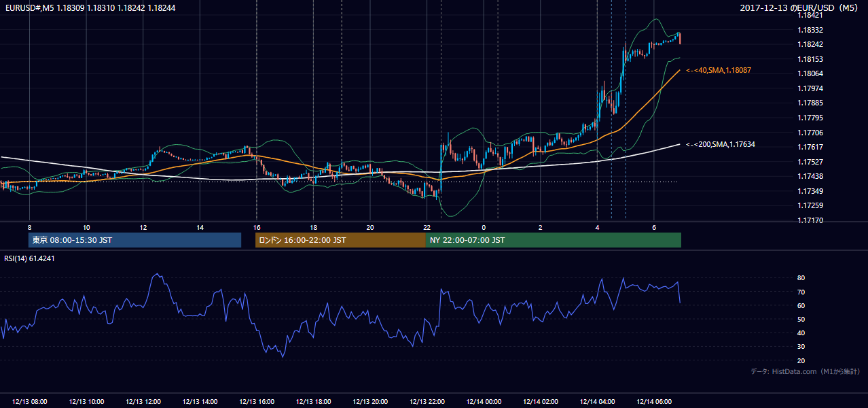
Task: Click price level 1.18242 on the axis
Action: pyautogui.click(x=810, y=44)
